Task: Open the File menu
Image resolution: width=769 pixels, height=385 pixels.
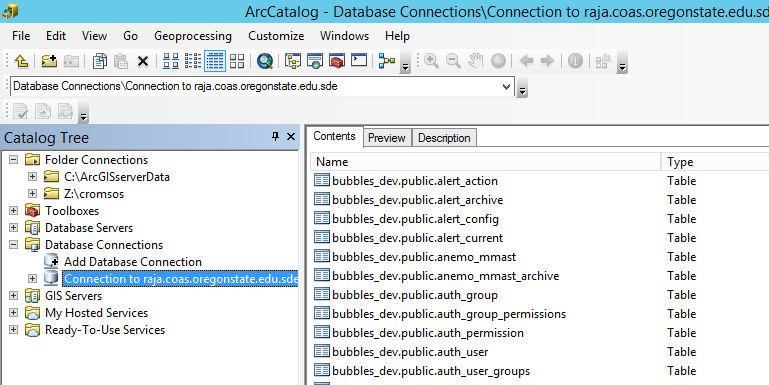Action: tap(21, 36)
